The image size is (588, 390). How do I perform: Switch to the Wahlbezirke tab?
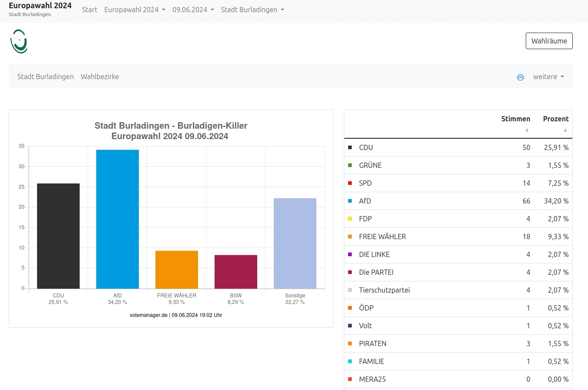point(100,77)
